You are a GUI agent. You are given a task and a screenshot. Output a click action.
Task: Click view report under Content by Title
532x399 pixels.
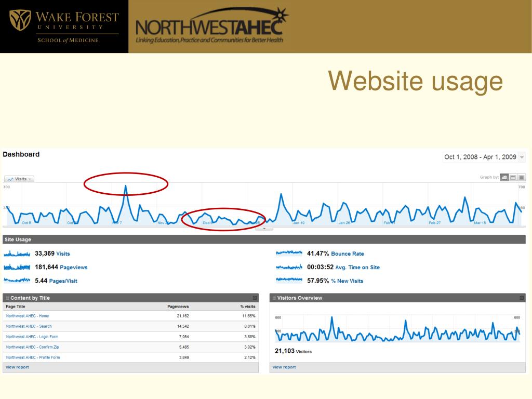click(x=17, y=367)
